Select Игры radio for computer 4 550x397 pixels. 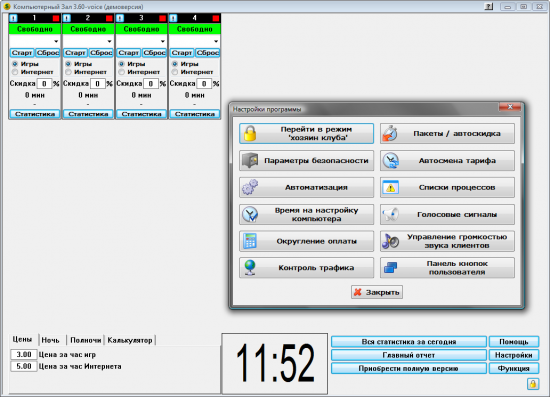coord(175,64)
